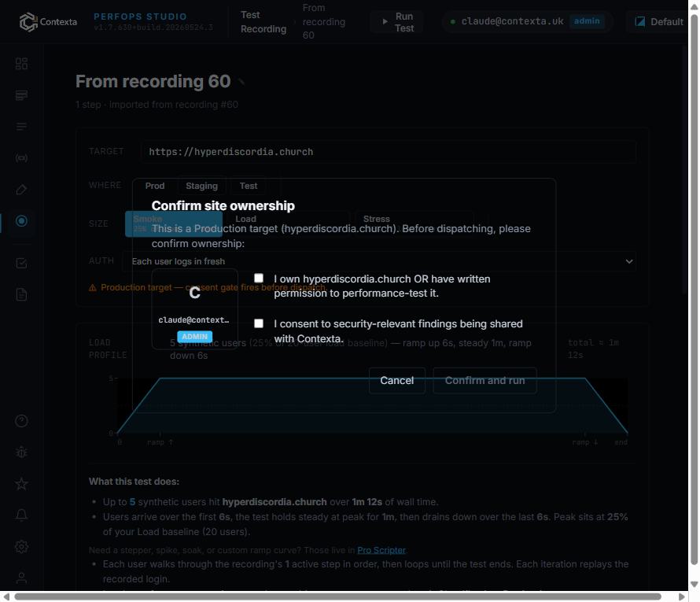
Task: Click the admin role tag in header
Action: coord(587,21)
